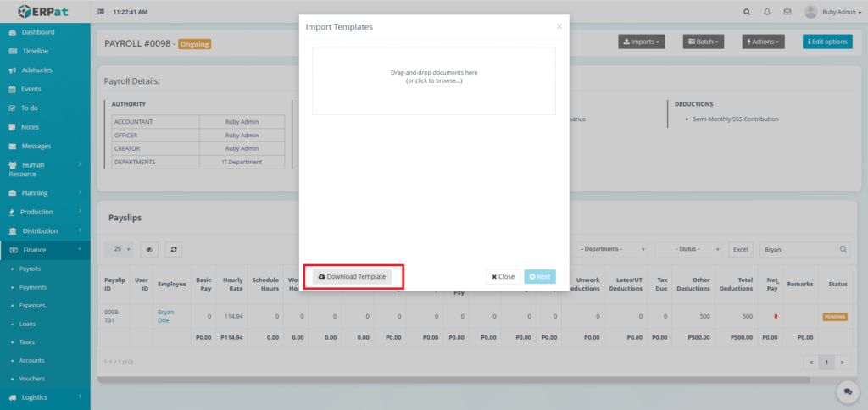The width and height of the screenshot is (868, 410).
Task: Open Payments under Finance
Action: [33, 287]
